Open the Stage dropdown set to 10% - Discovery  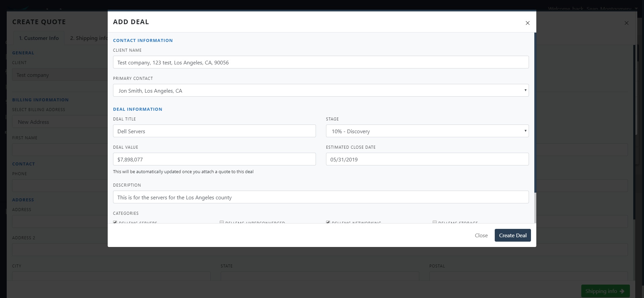pyautogui.click(x=427, y=131)
